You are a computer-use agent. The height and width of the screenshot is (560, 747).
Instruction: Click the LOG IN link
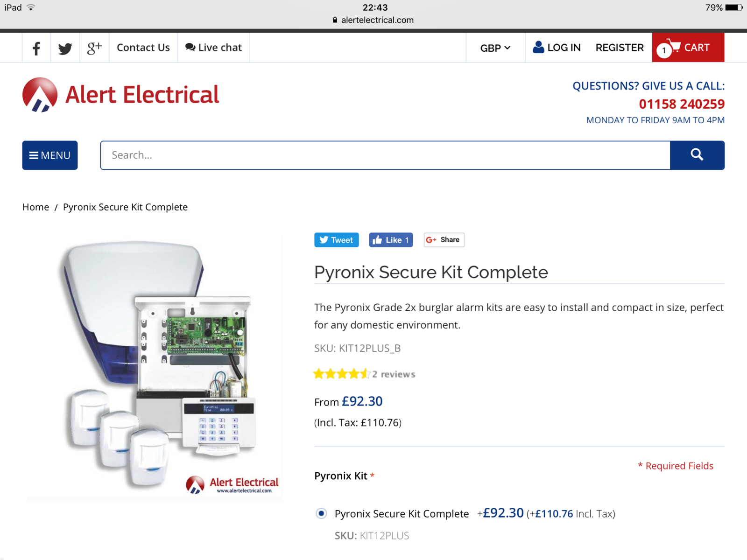pos(557,48)
